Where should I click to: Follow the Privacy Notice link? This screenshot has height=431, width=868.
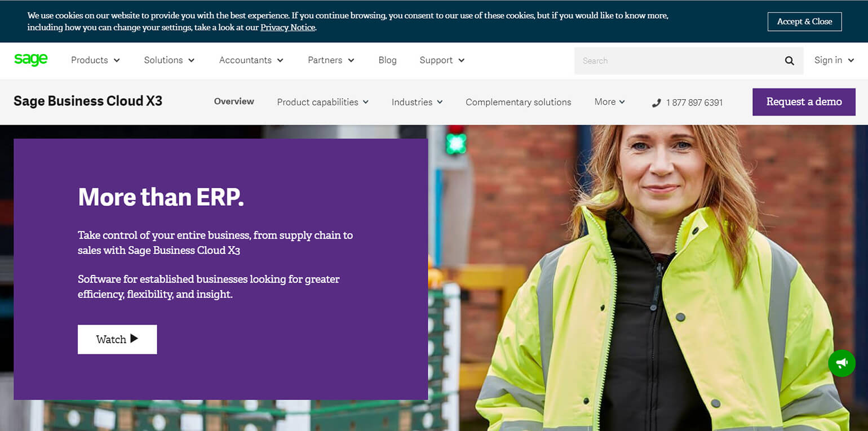[x=287, y=28]
